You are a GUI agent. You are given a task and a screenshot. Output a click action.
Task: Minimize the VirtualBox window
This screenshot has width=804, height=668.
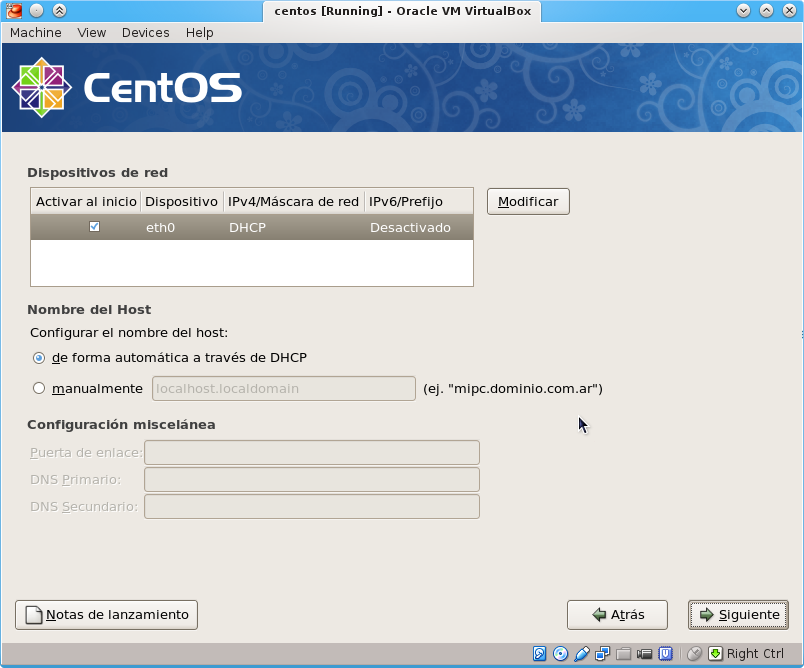pyautogui.click(x=743, y=10)
